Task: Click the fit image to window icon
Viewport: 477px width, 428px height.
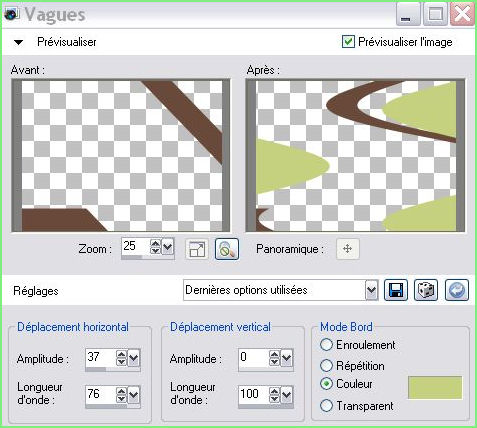Action: click(x=197, y=249)
